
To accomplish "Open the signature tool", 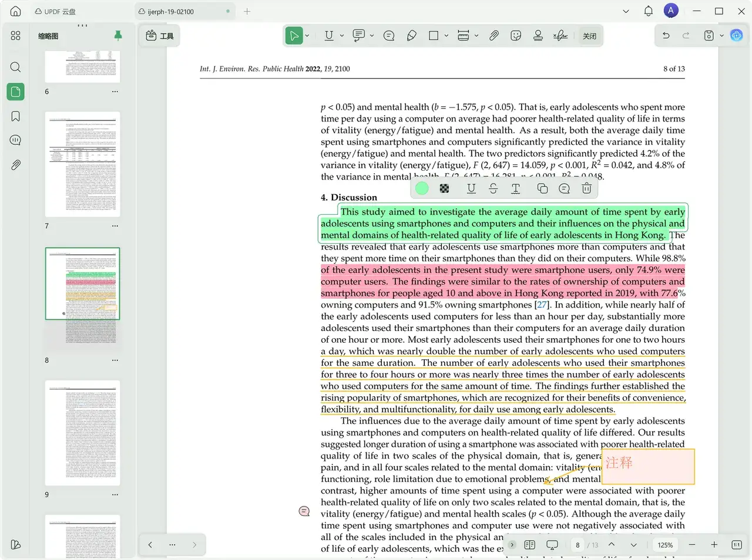I will [560, 36].
